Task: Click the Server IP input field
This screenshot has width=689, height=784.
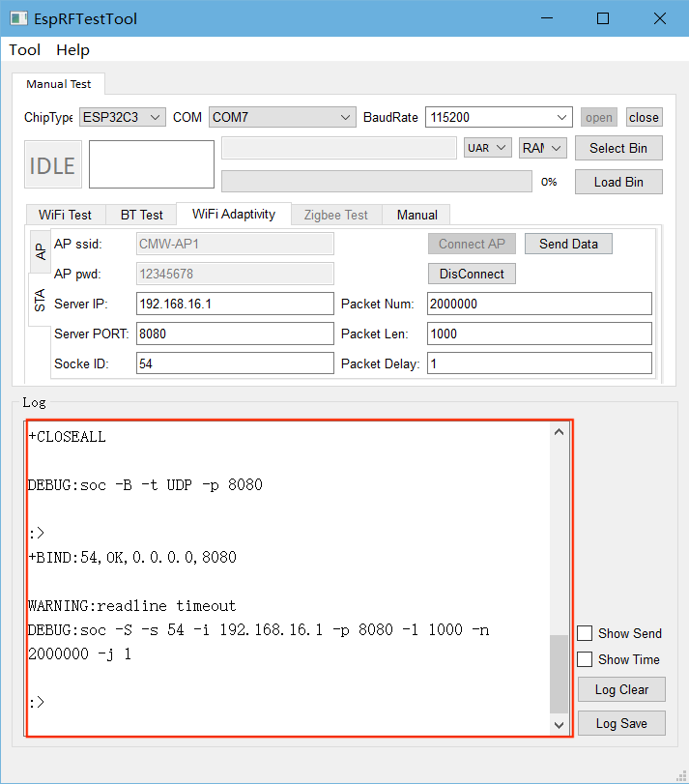Action: point(235,304)
